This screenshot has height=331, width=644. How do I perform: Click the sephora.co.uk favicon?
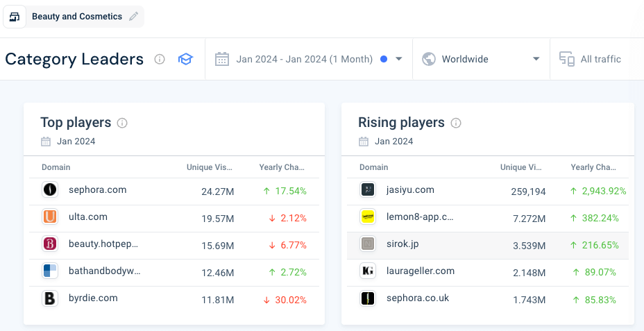click(368, 298)
